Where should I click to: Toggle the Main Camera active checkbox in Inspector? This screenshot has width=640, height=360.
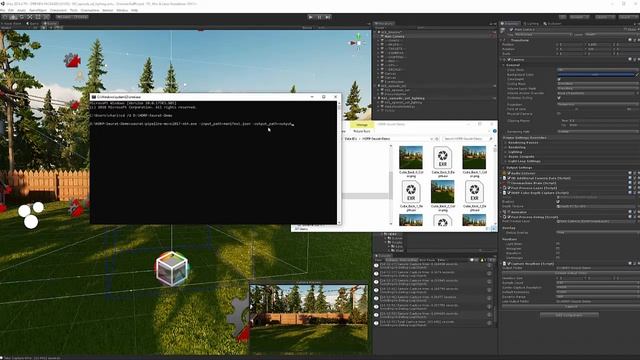pyautogui.click(x=511, y=29)
